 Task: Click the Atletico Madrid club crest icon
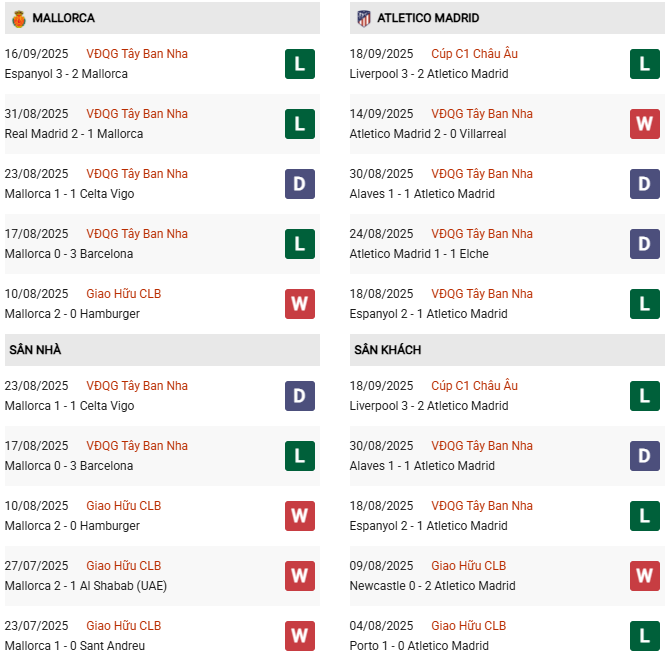[x=363, y=18]
